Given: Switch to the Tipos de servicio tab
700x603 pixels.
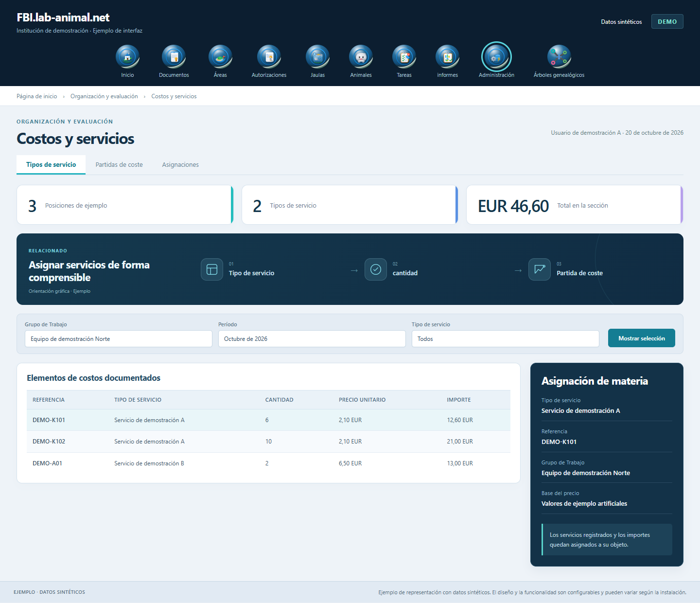Looking at the screenshot, I should (x=51, y=164).
